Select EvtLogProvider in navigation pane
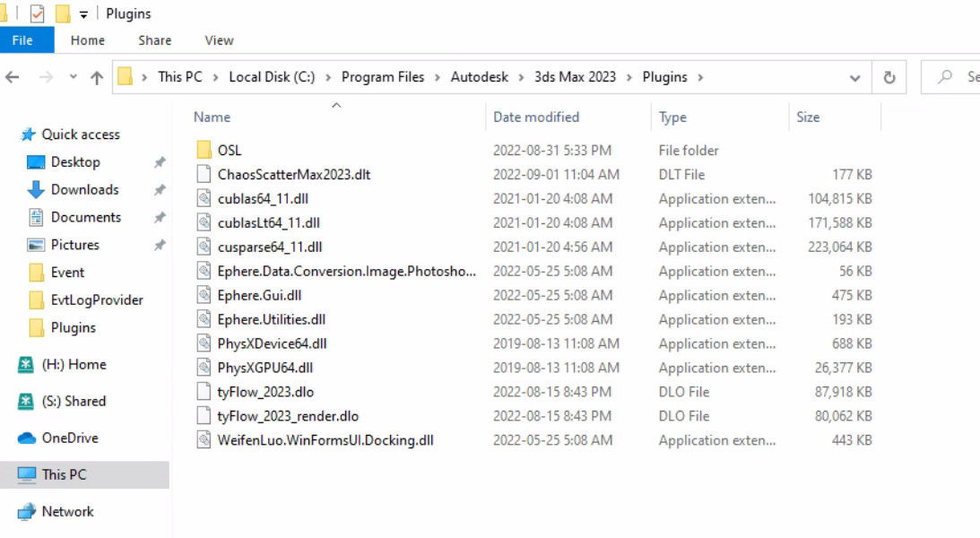980x538 pixels. coord(97,299)
